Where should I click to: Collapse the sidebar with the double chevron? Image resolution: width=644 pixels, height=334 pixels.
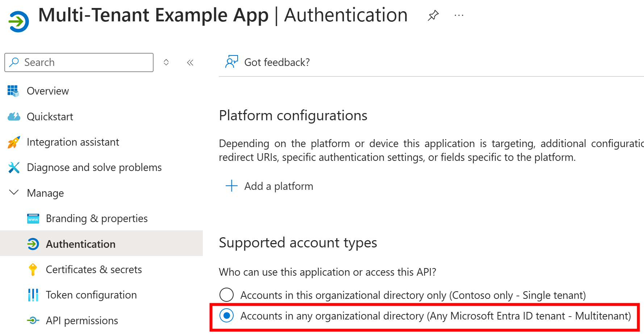pos(190,63)
